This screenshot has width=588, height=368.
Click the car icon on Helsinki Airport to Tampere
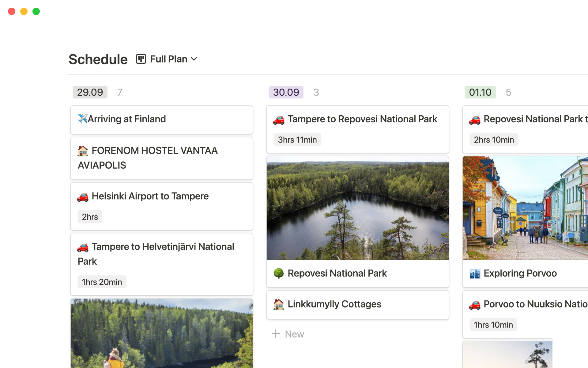[83, 196]
